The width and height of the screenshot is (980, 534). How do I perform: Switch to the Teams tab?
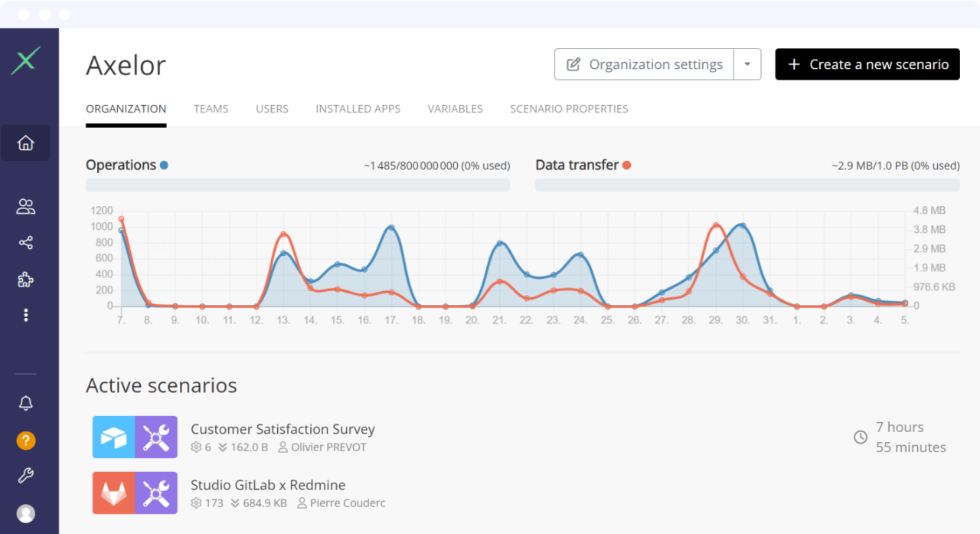(211, 109)
